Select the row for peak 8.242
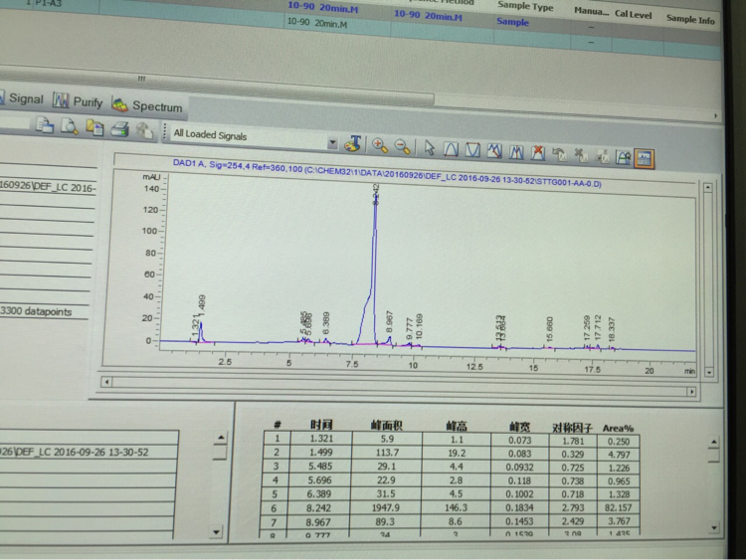The height and width of the screenshot is (560, 746). 451,508
